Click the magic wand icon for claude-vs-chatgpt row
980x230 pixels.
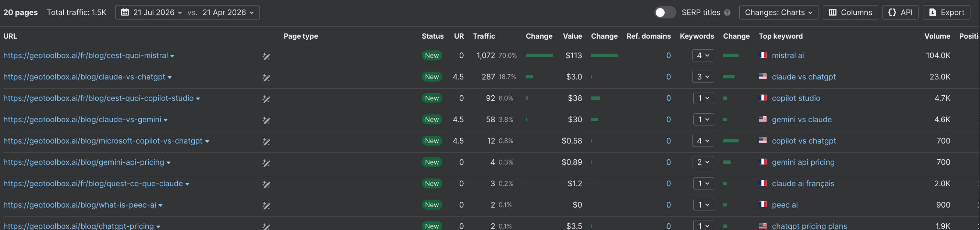pos(266,78)
